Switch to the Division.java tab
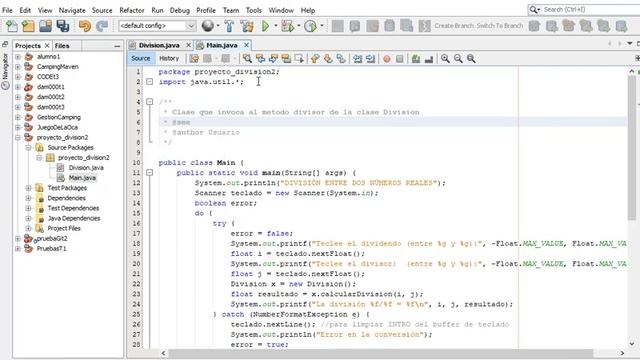The width and height of the screenshot is (640, 360). (159, 45)
